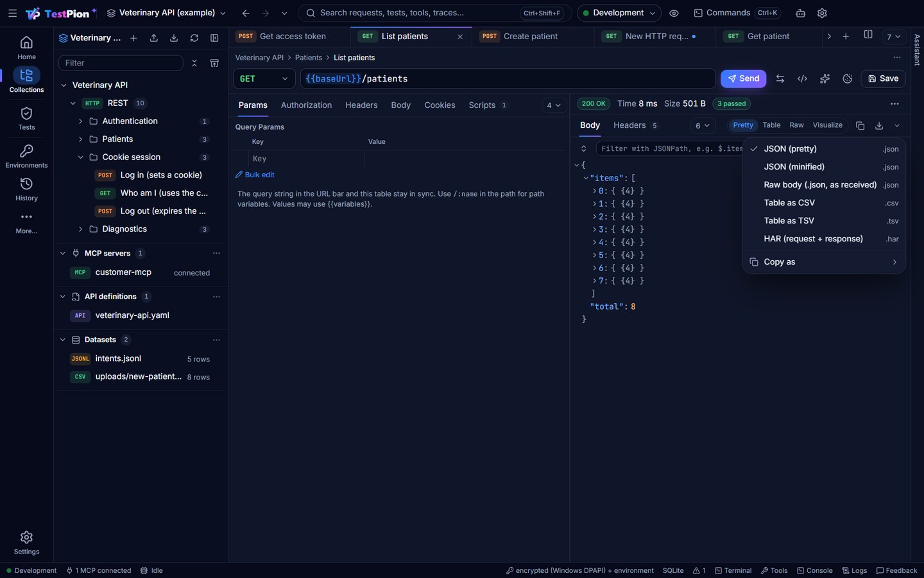This screenshot has height=578, width=924.
Task: Refresh the collection with the sync icon
Action: 194,38
